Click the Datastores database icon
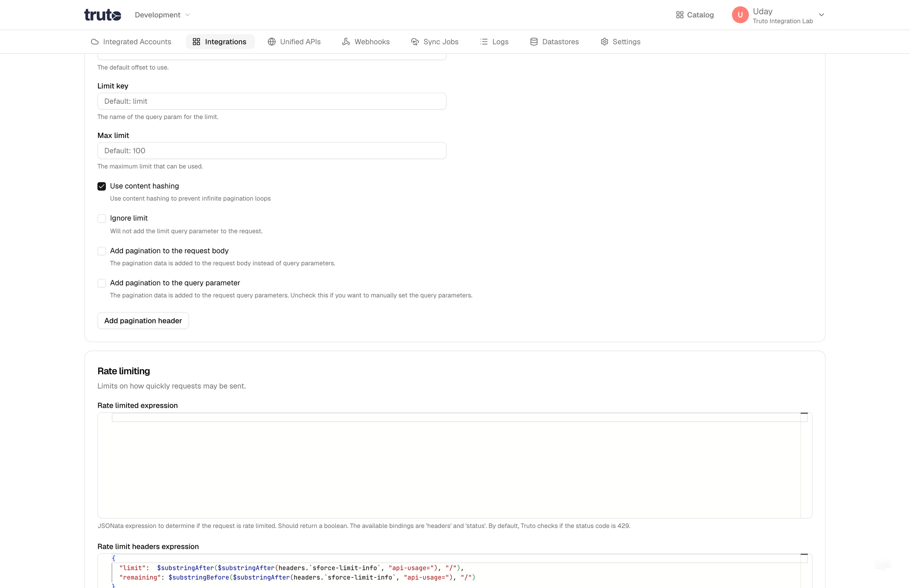This screenshot has width=910, height=588. pyautogui.click(x=534, y=42)
